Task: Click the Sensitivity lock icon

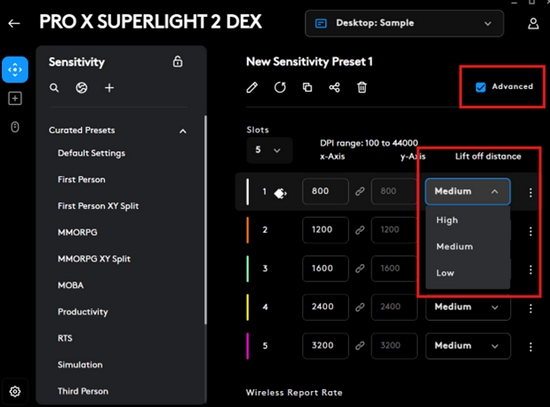Action: 177,61
